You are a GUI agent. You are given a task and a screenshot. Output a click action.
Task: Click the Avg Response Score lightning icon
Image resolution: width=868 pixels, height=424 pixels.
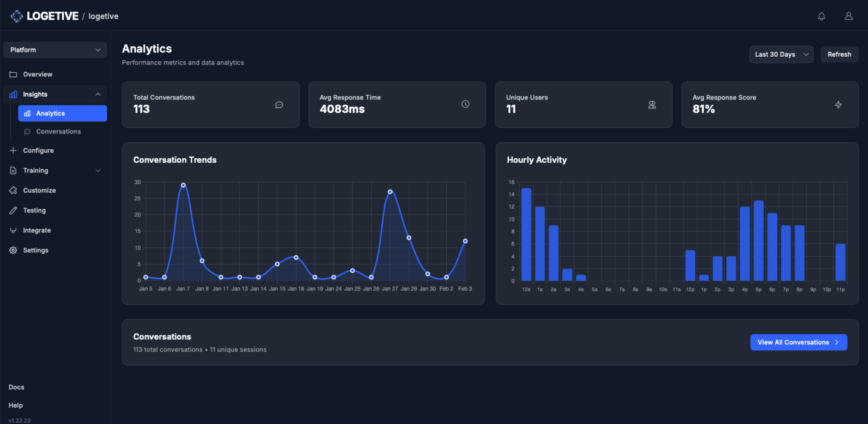point(838,105)
